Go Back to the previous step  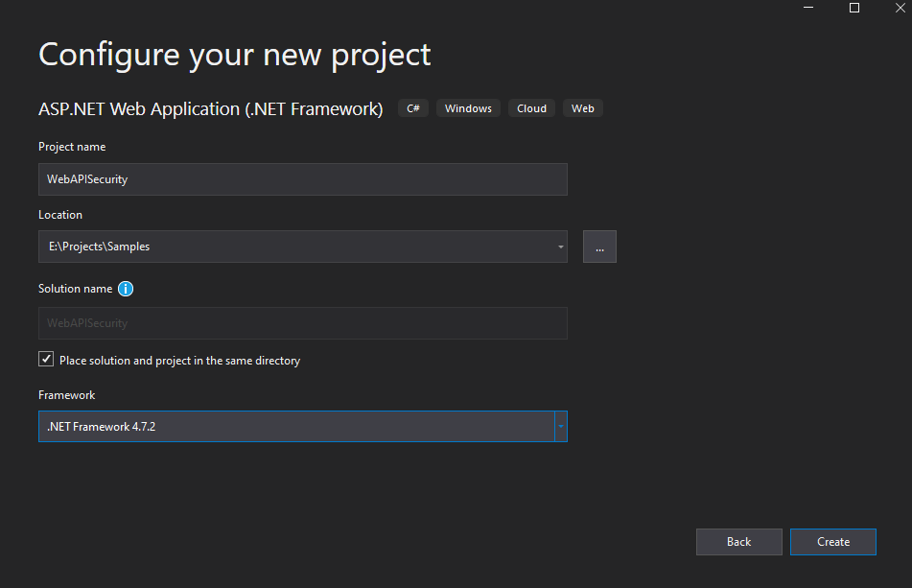tap(738, 541)
